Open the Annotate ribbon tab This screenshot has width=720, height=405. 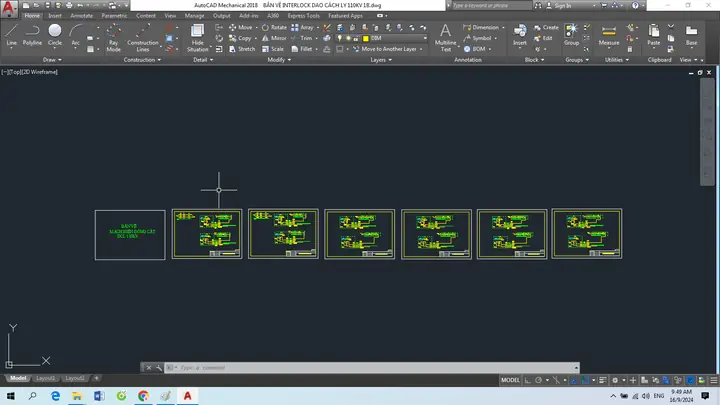pyautogui.click(x=81, y=16)
